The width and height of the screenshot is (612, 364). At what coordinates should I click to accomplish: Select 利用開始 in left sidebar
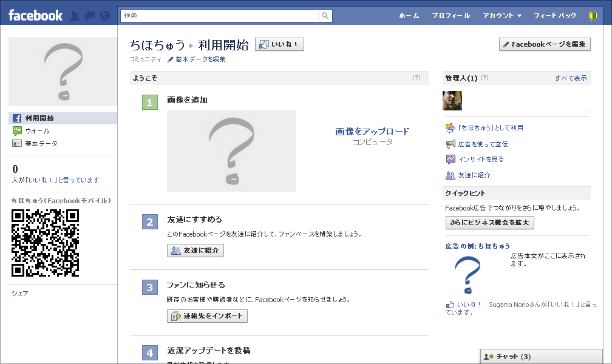click(63, 118)
